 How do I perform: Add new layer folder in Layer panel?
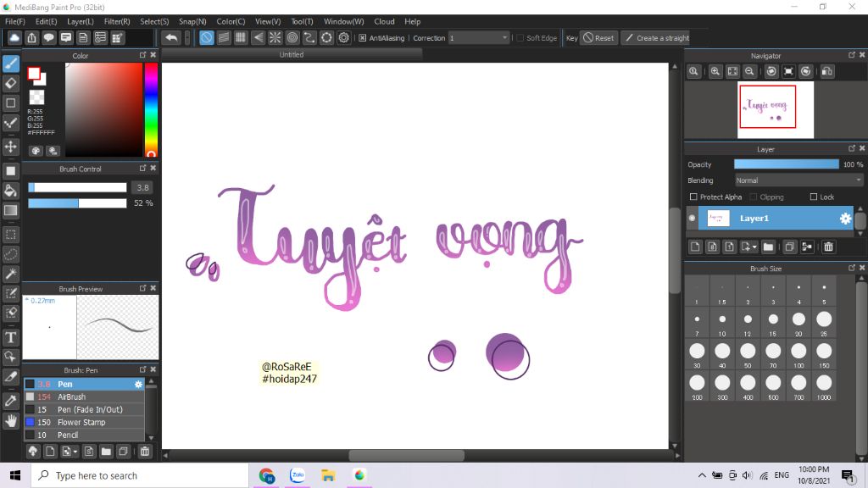pos(768,247)
